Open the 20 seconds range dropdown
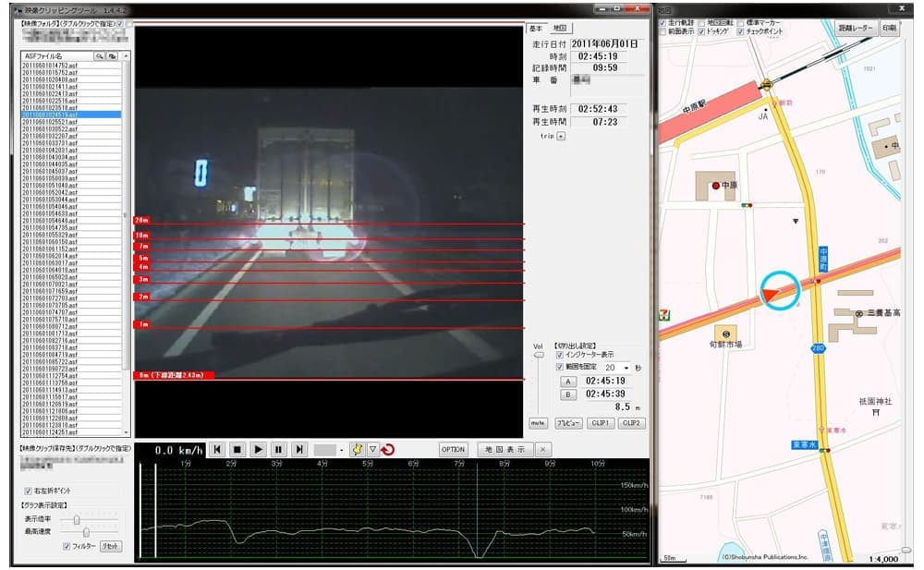 626,367
